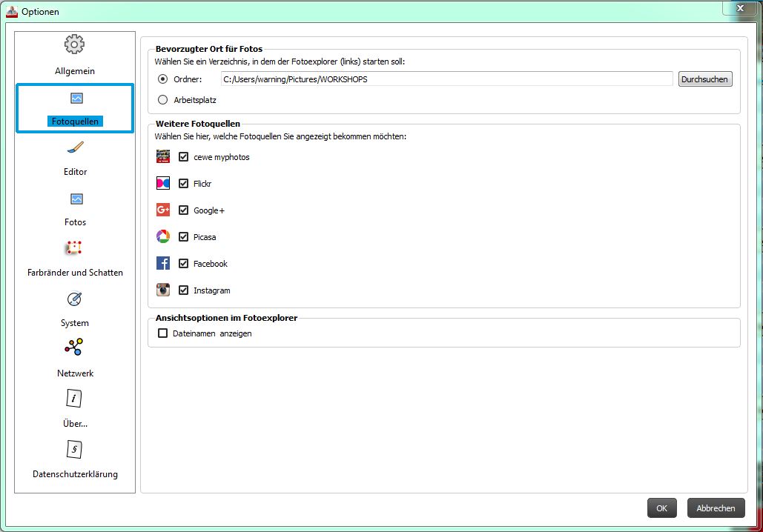
Task: Toggle the Facebook photo source checkbox
Action: pos(184,264)
